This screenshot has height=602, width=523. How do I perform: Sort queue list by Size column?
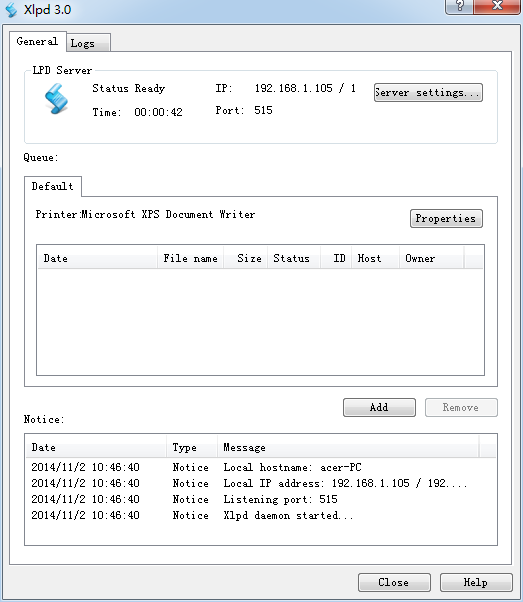pyautogui.click(x=246, y=258)
